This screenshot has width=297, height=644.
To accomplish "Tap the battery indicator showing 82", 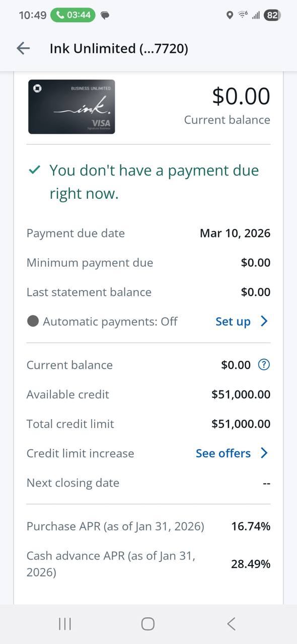I will [272, 16].
